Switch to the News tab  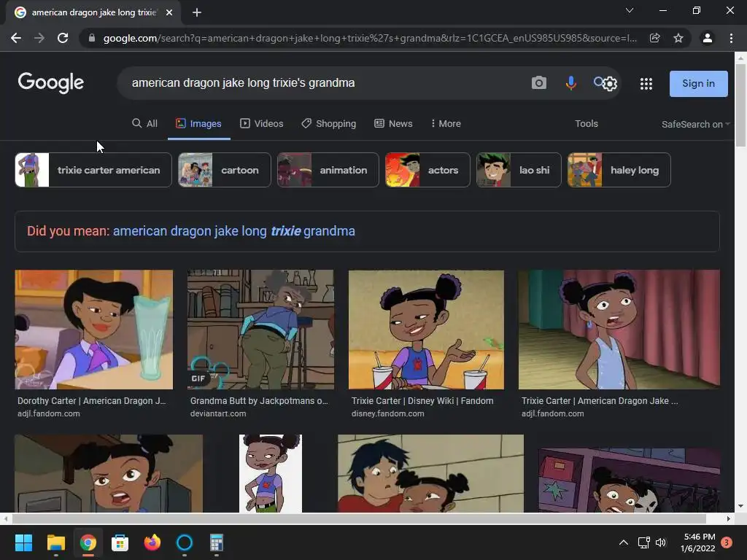click(393, 124)
